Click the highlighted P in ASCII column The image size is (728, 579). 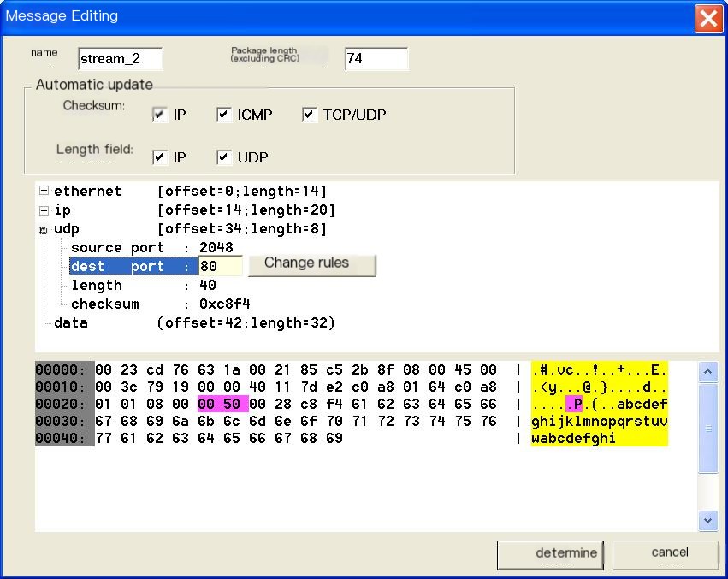[574, 404]
